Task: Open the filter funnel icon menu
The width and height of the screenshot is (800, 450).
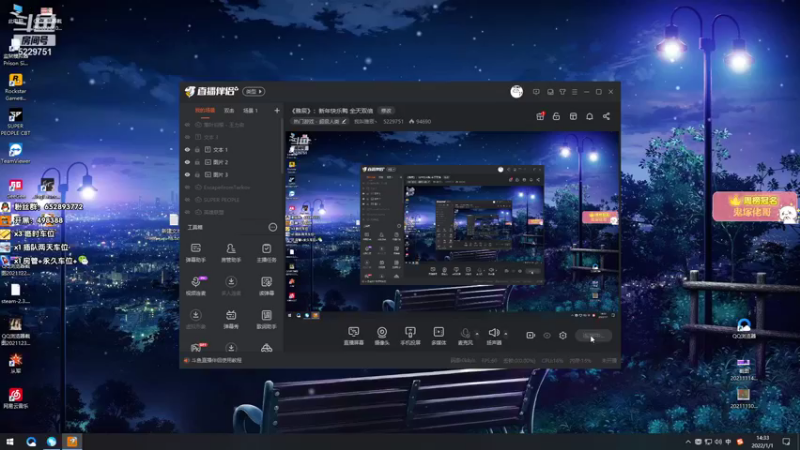Action: [x=562, y=92]
